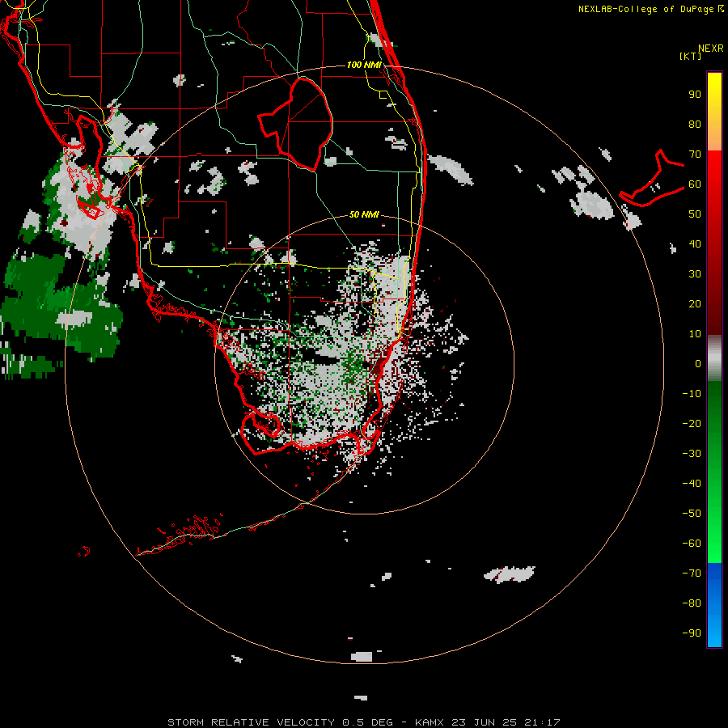Click the 100 NMI range ring label
The image size is (728, 728).
click(x=364, y=65)
